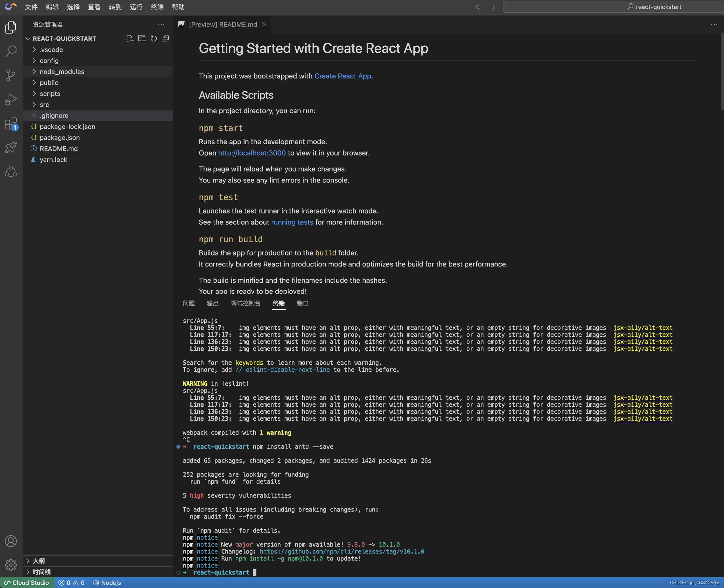Switch to the 端口 panel tab
Viewport: 724px width, 588px height.
(x=303, y=303)
